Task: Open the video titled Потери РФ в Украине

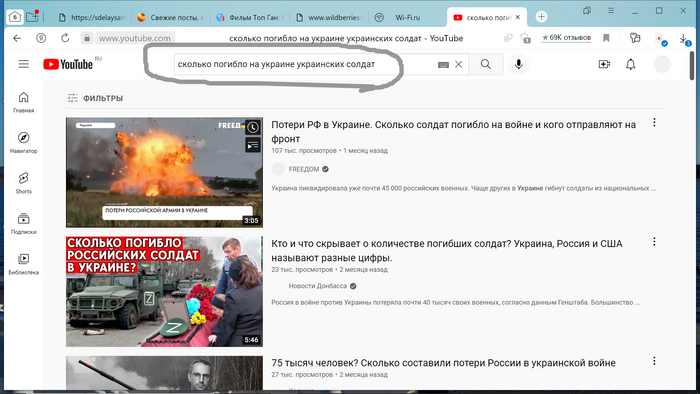Action: [x=454, y=132]
